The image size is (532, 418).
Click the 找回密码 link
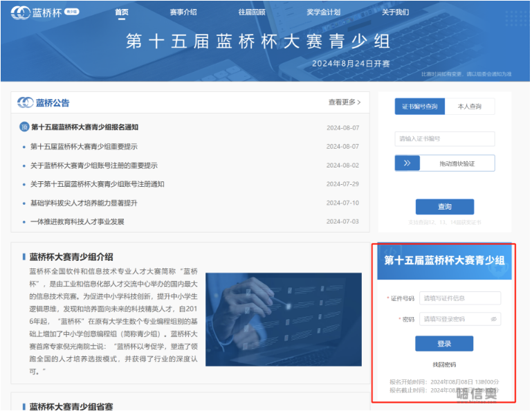click(444, 365)
